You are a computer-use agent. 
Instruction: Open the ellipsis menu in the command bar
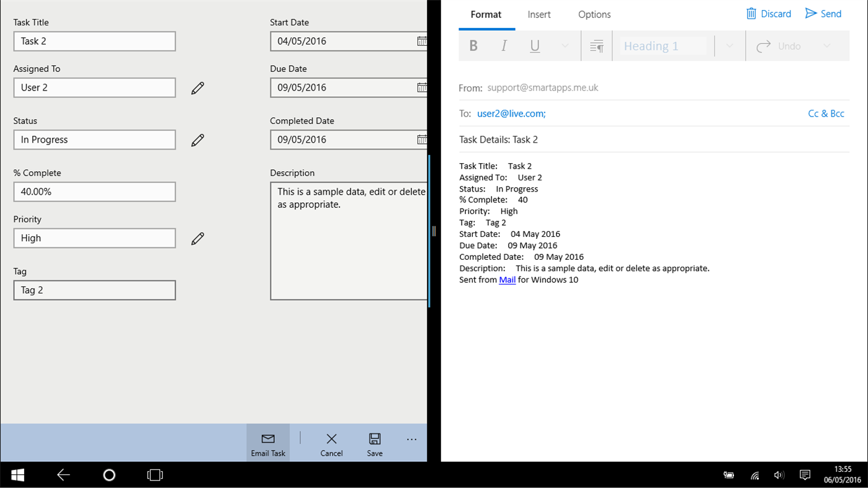click(411, 438)
